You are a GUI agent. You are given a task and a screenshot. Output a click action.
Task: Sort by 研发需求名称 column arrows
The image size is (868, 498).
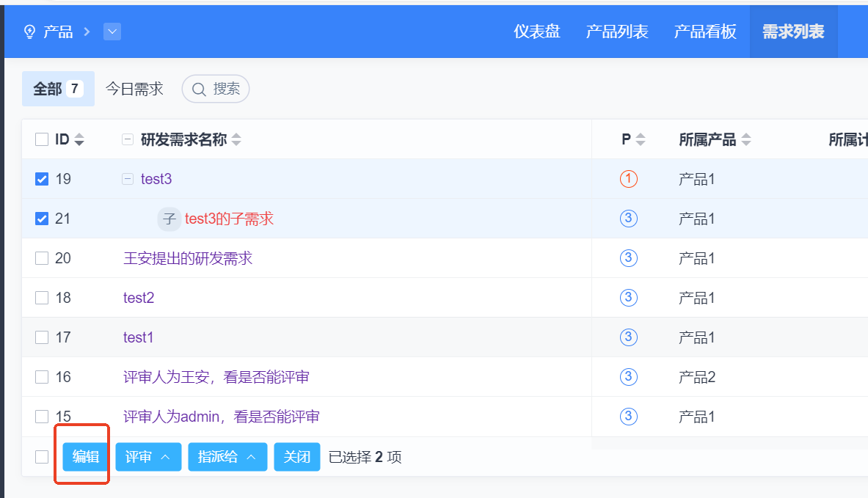tap(236, 139)
